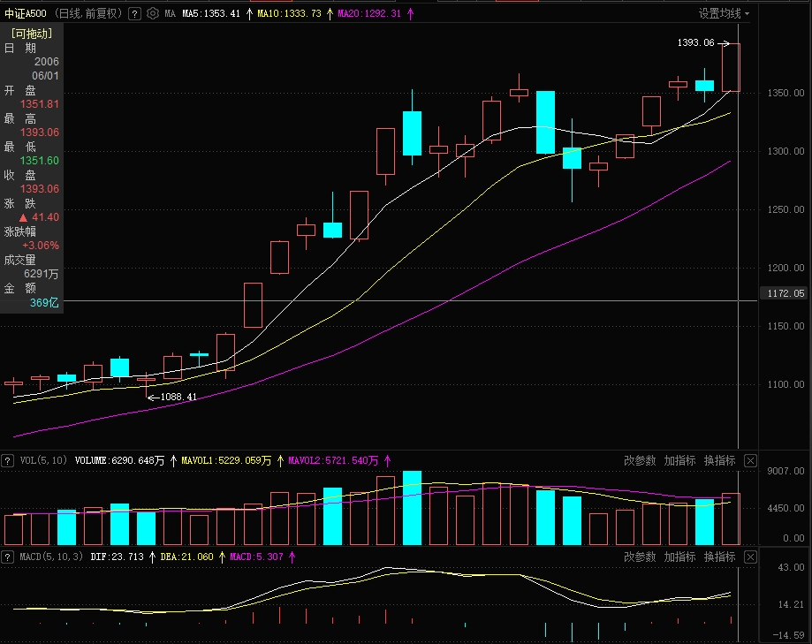
Task: Click the MAVOL2:5721.540万 value
Action: (x=333, y=461)
